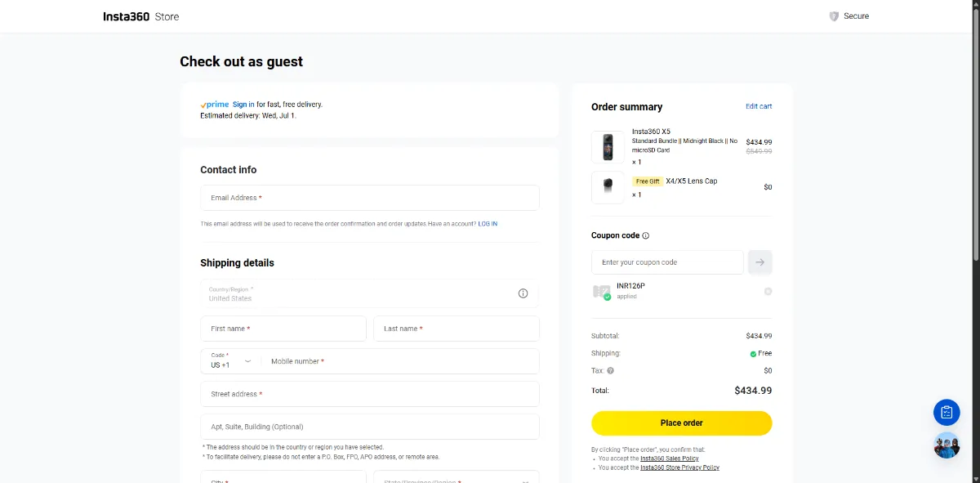Expand the phone country Code dropdown

[x=231, y=361]
